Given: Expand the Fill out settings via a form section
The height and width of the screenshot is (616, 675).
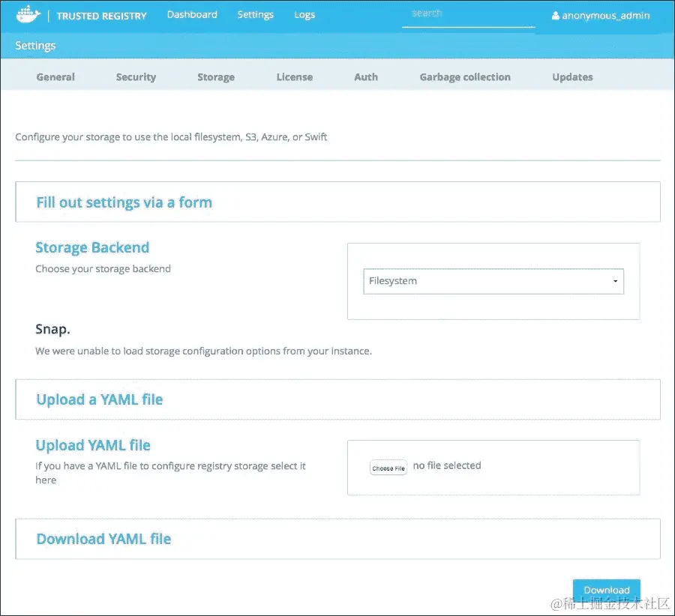Looking at the screenshot, I should [124, 202].
